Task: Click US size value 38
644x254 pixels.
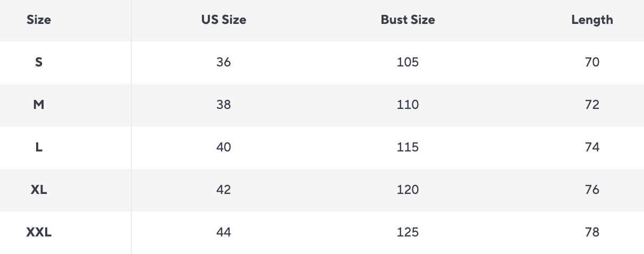Action: [x=224, y=105]
